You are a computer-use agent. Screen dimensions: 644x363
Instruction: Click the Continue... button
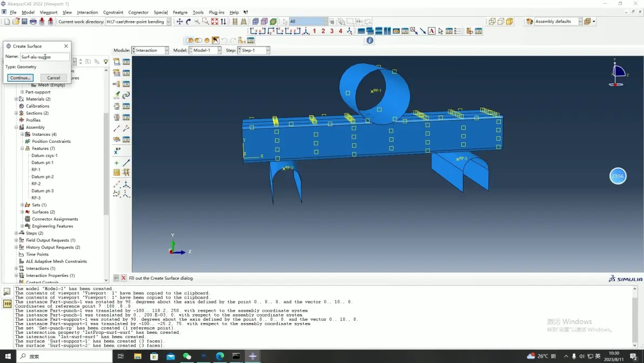(x=20, y=78)
